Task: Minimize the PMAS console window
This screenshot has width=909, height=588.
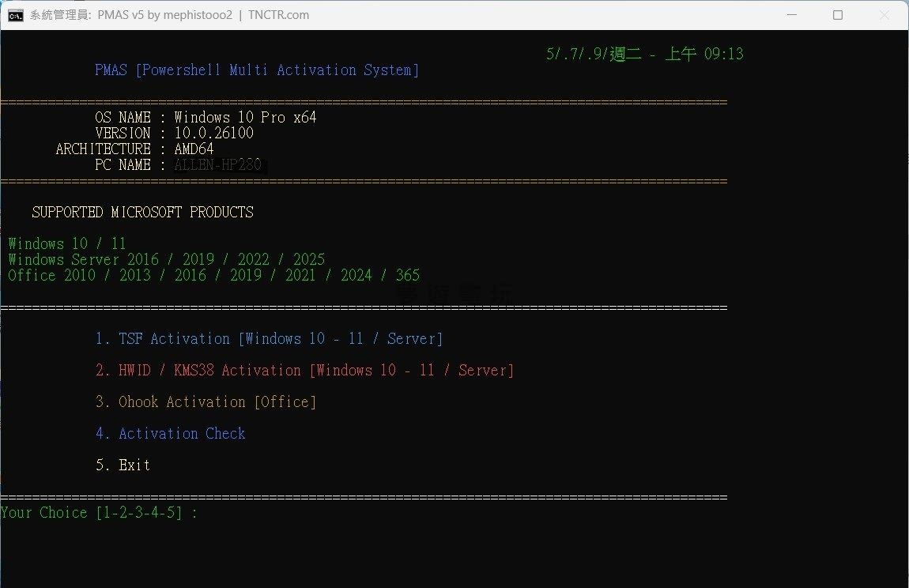Action: coord(792,15)
